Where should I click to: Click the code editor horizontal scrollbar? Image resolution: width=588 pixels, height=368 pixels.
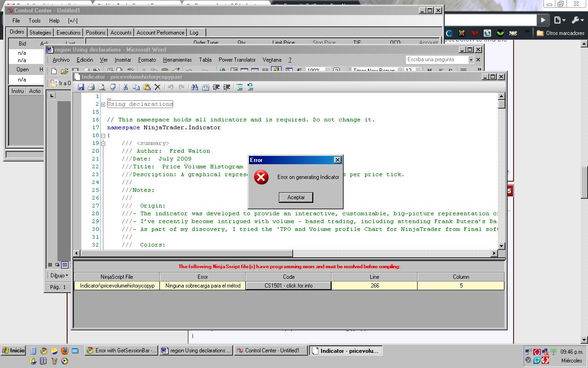(186, 253)
